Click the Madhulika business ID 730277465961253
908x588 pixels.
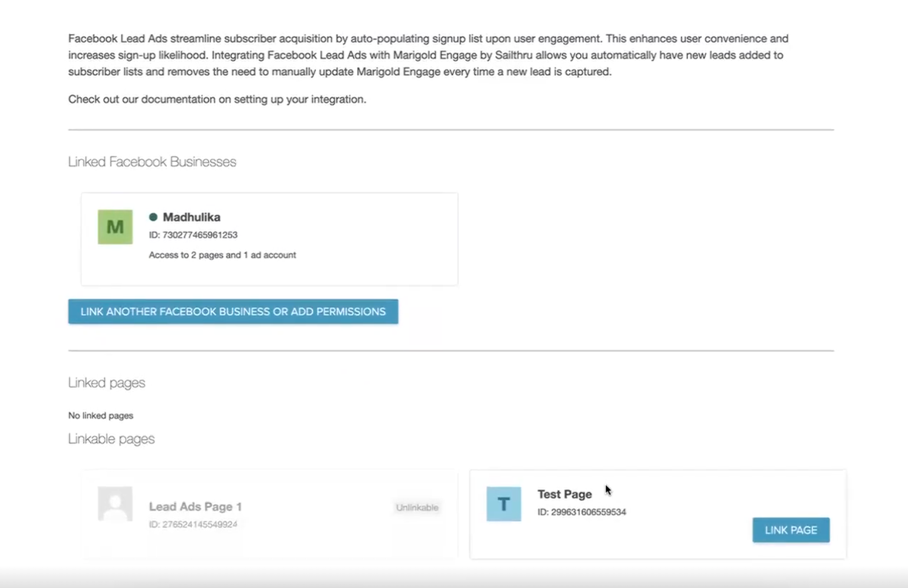click(x=193, y=234)
